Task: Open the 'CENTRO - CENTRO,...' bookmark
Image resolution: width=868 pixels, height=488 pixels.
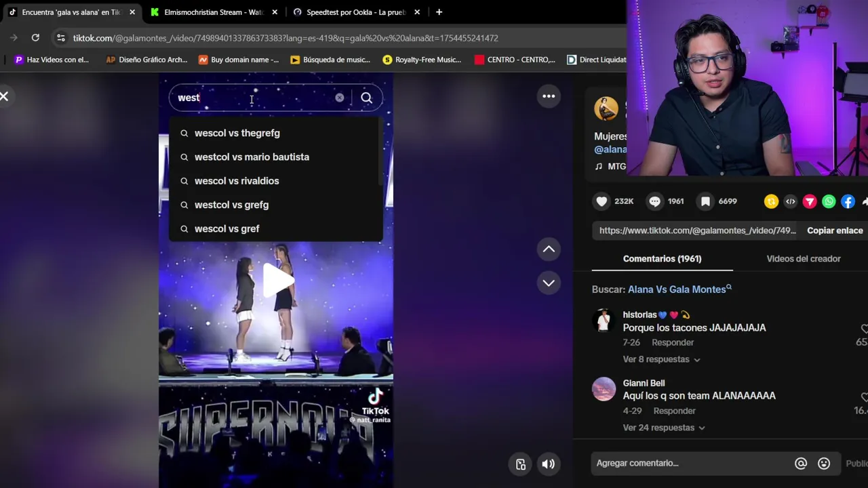Action: pos(515,60)
